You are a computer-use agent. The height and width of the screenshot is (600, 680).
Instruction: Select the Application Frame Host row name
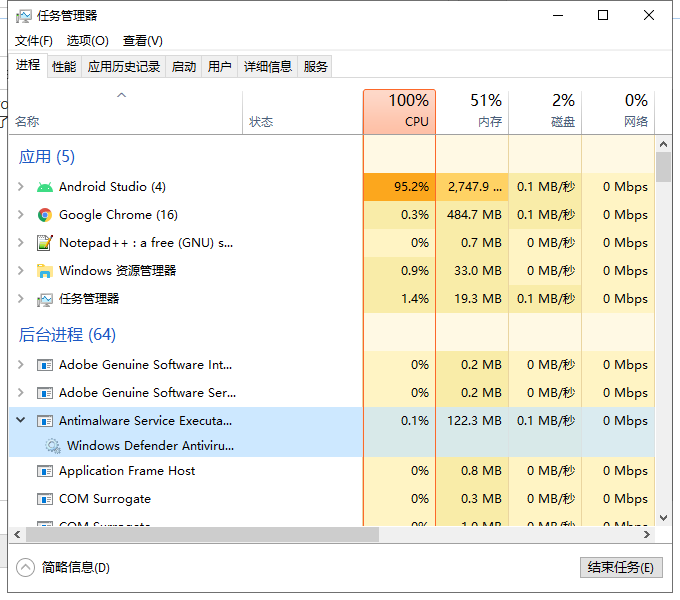pos(127,471)
